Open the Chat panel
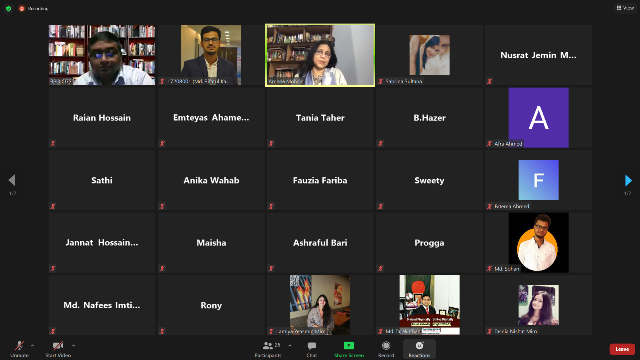Viewport: 640px width, 360px height. (x=312, y=349)
